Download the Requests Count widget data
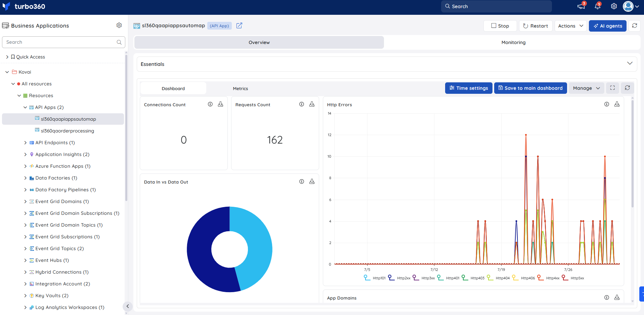Viewport: 644px width, 315px height. [312, 104]
